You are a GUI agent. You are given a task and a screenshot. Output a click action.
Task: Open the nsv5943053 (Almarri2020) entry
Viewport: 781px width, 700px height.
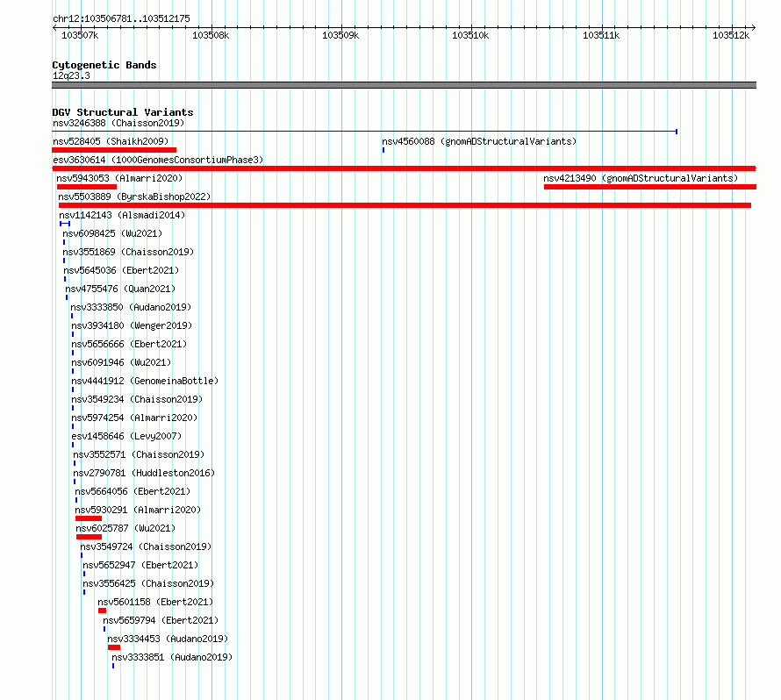(119, 178)
